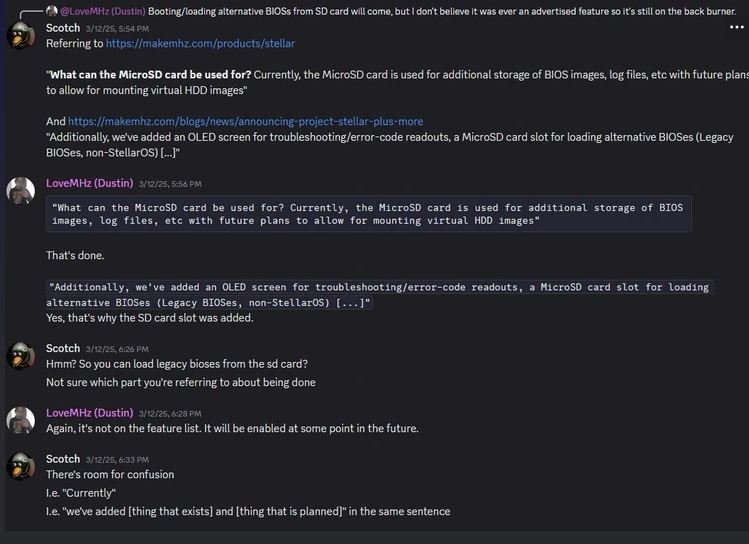Click the 3/12/25, 5:56 PM timestamp
Viewport: 749px width, 544px height.
click(170, 184)
